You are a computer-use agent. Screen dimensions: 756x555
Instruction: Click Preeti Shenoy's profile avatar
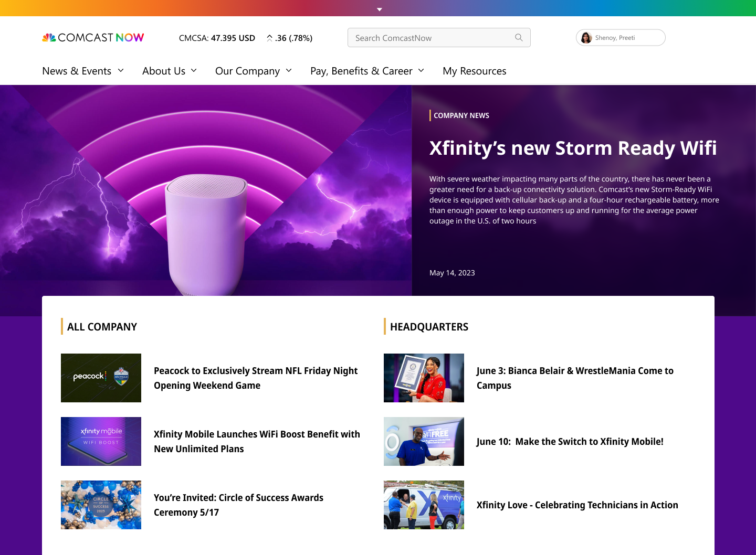[586, 38]
